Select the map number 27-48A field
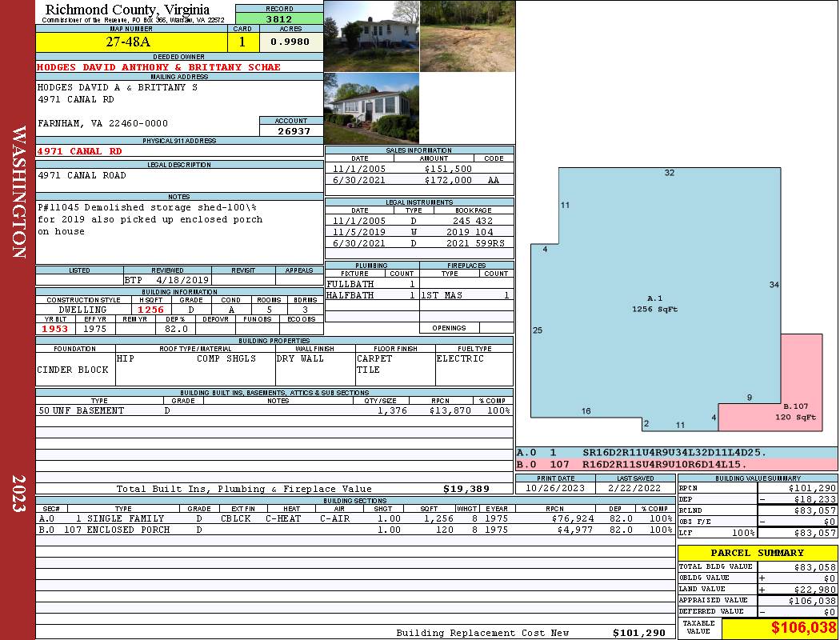 pos(131,42)
